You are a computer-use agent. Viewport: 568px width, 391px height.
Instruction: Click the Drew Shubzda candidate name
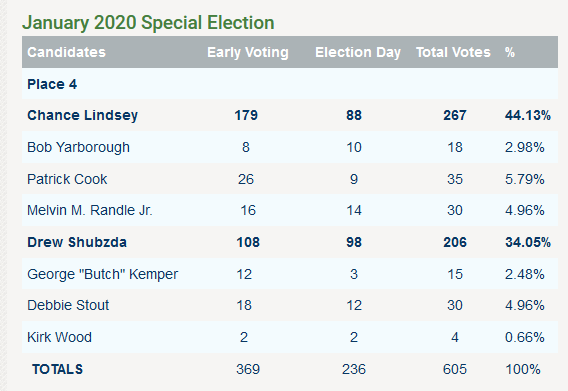(77, 242)
